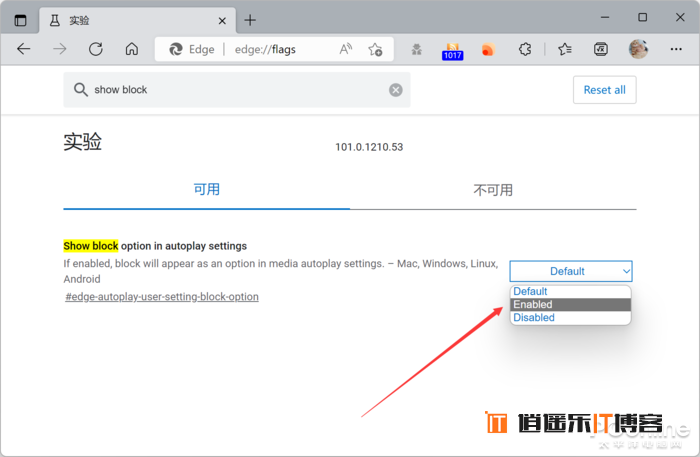Open the gray bug extension icon
The image size is (700, 457).
tap(417, 49)
